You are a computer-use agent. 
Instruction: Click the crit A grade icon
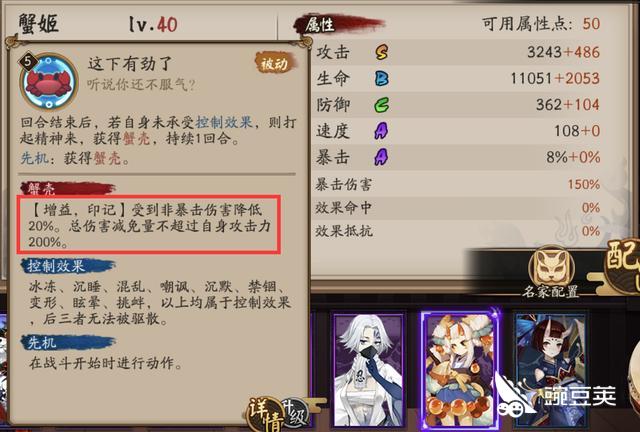pos(381,157)
